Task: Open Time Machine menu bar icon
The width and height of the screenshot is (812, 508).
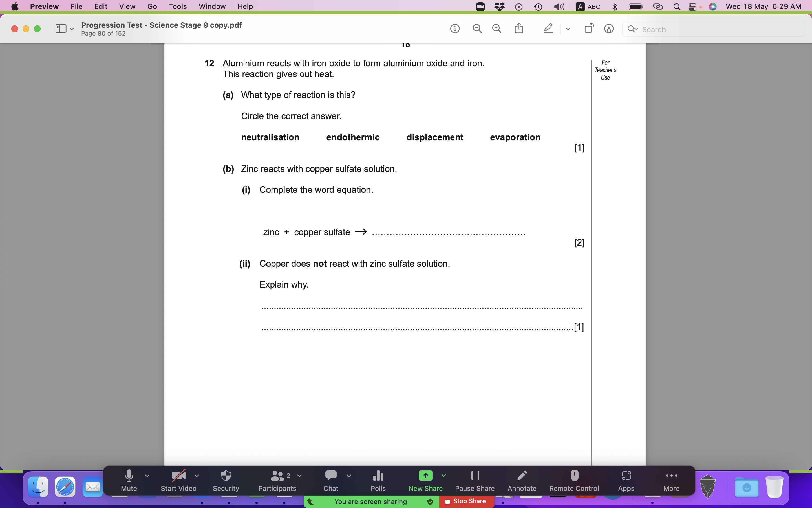Action: point(538,7)
